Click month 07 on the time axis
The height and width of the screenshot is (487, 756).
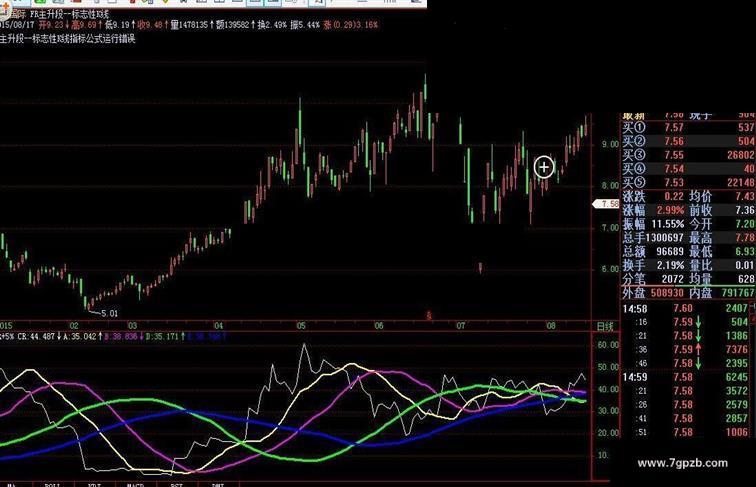coord(460,326)
